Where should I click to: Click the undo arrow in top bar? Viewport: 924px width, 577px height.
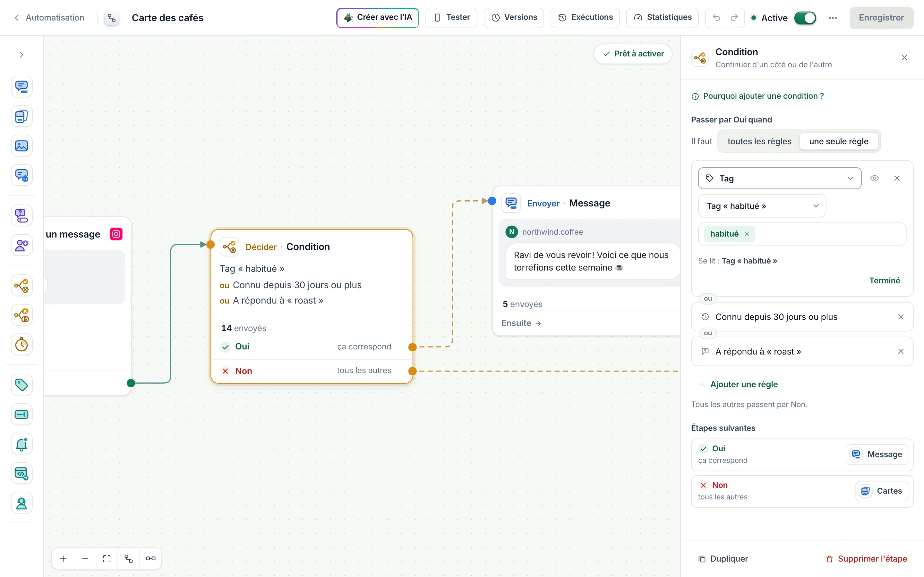tap(716, 18)
